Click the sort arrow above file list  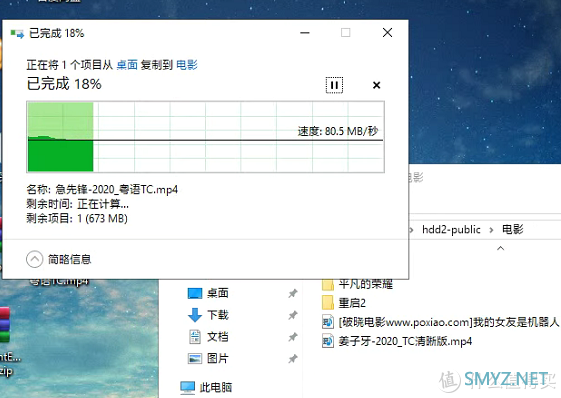[501, 248]
